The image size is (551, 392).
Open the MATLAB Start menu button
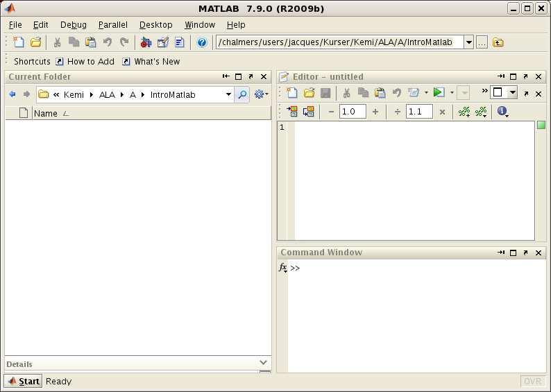[23, 381]
